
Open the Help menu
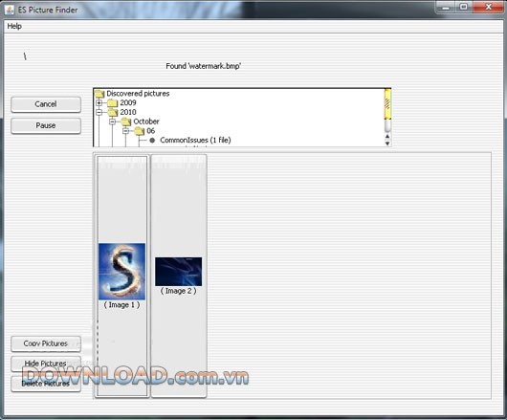(x=14, y=26)
